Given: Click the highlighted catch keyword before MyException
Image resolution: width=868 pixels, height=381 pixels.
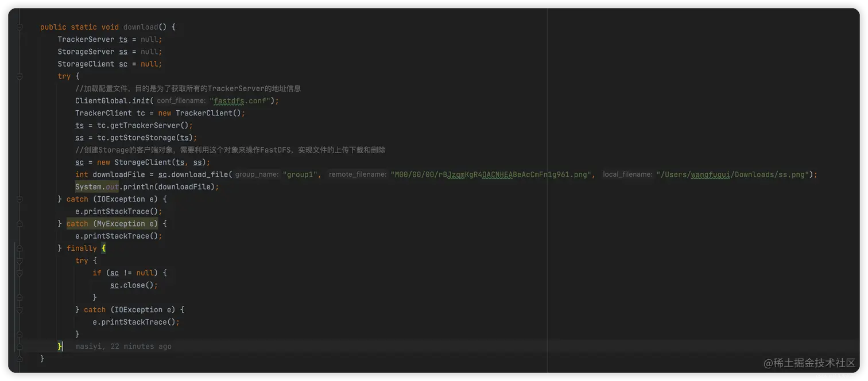Looking at the screenshot, I should pos(77,224).
